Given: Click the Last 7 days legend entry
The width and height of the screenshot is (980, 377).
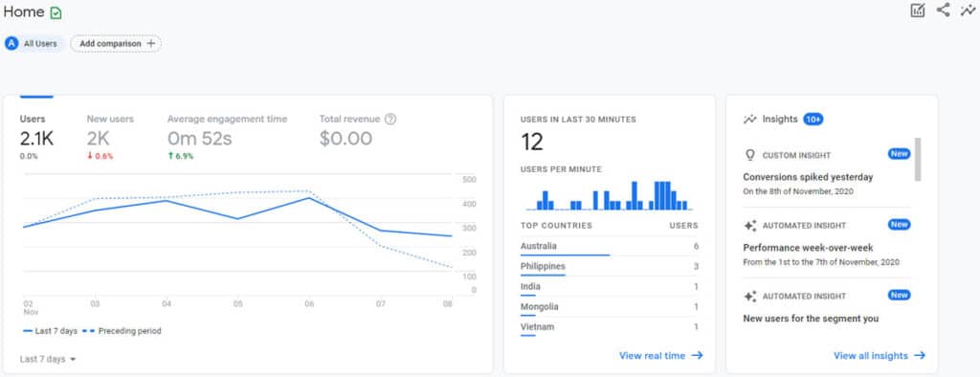Looking at the screenshot, I should 50,331.
